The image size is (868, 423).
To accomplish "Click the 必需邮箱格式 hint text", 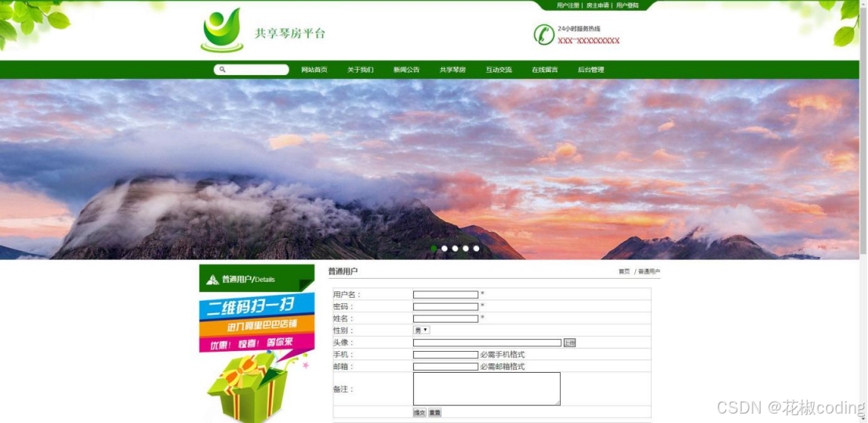I will [x=502, y=367].
